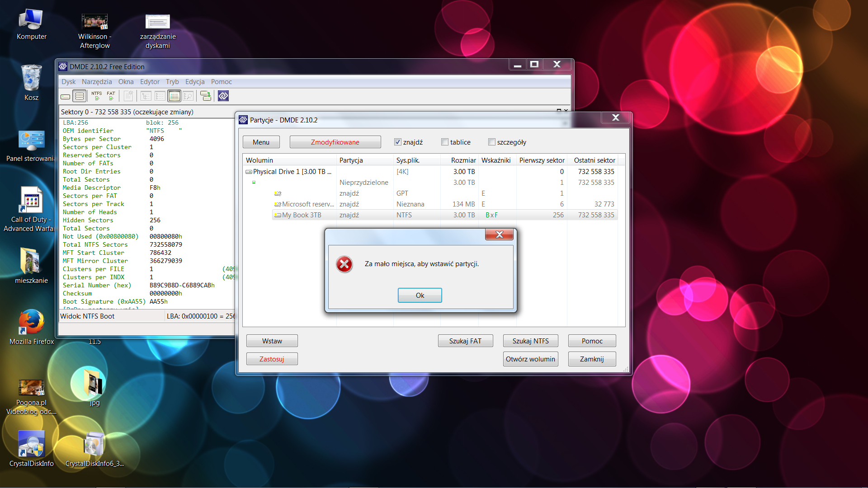Collapse the small green node under Physical Drive
This screenshot has height=488, width=868.
(254, 183)
